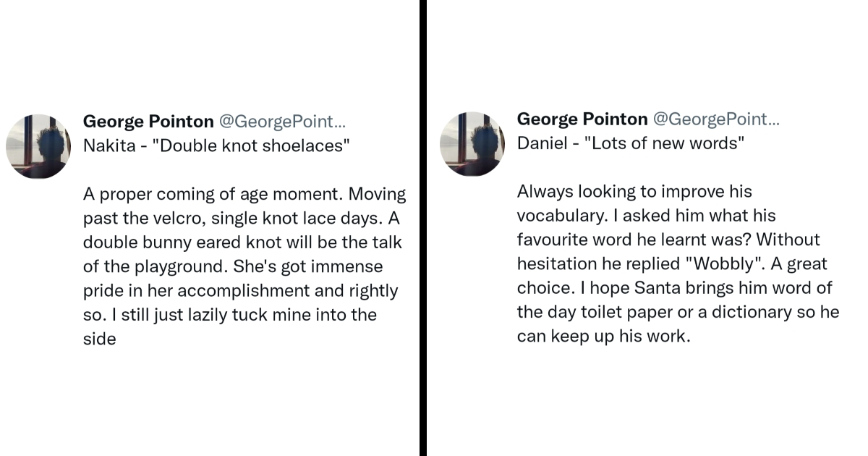
Task: Click "can keep up his work" final line
Action: (x=604, y=337)
